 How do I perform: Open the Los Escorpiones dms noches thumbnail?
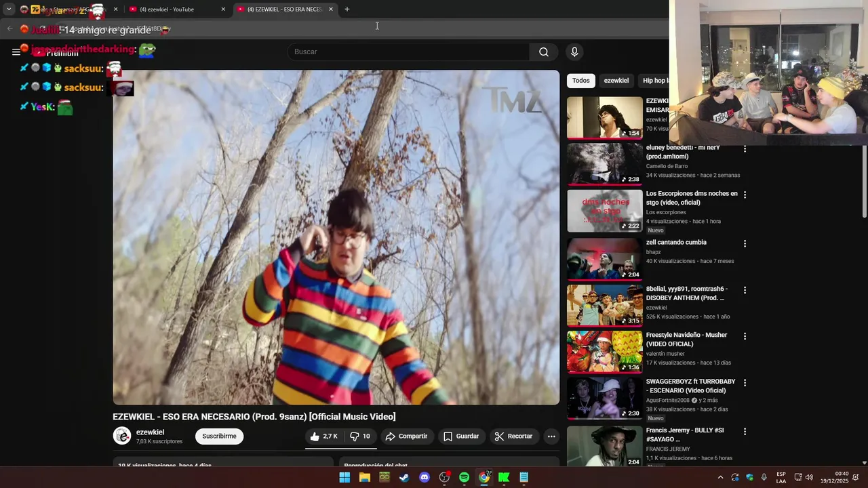pyautogui.click(x=604, y=211)
